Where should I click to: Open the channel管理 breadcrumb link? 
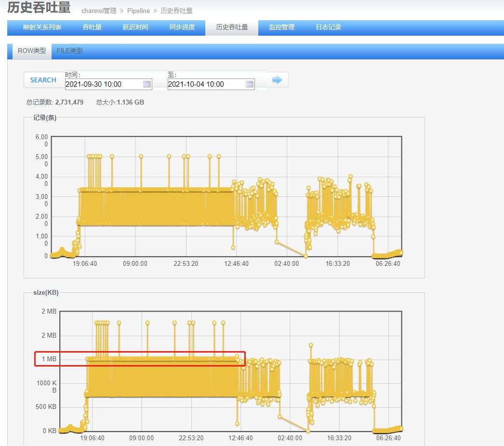pyautogui.click(x=98, y=11)
